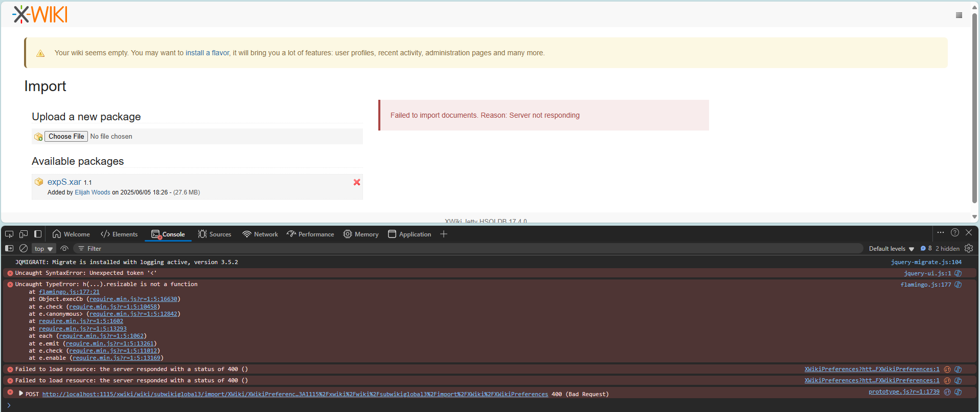Click the page vertical scrollbar
This screenshot has width=980, height=412.
coord(974,107)
